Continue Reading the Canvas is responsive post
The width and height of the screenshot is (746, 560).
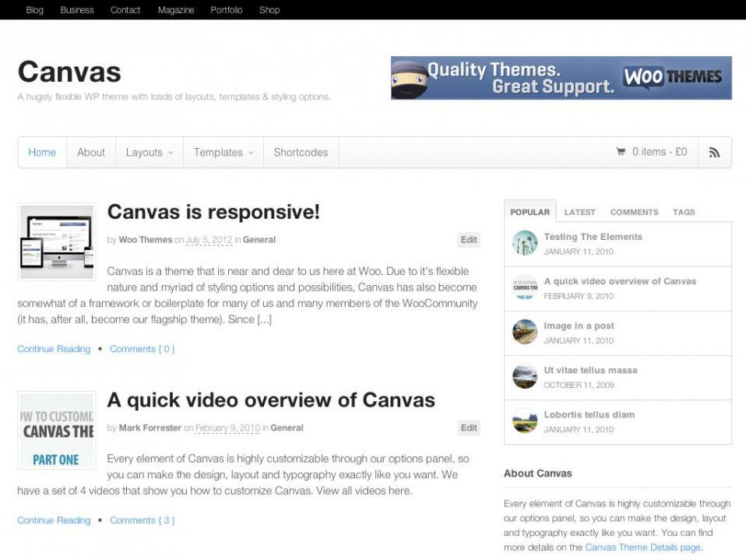tap(54, 349)
